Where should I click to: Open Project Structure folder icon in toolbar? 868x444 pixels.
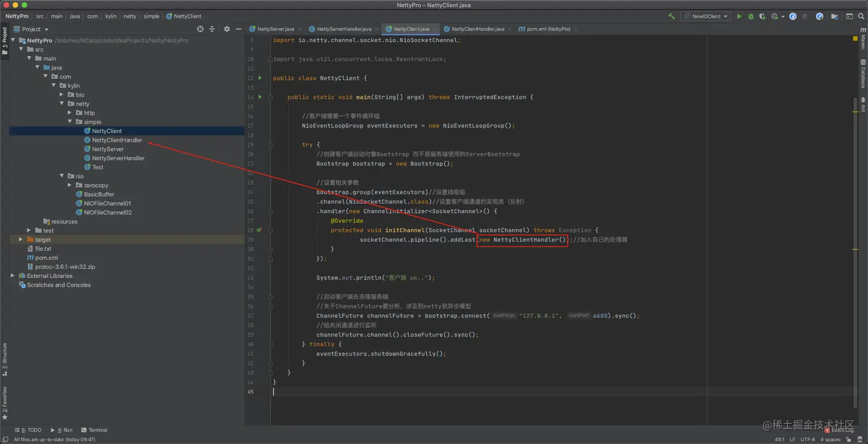[x=834, y=16]
